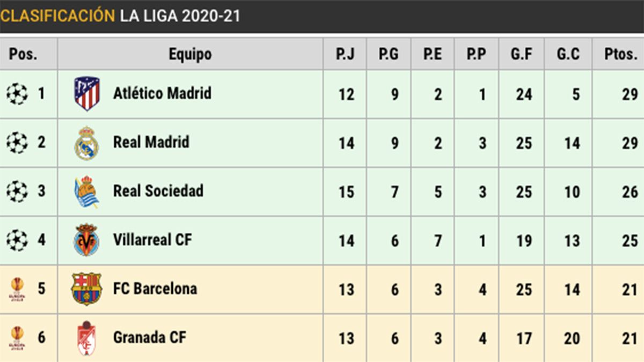This screenshot has width=644, height=362.
Task: Click the Granada CF team name
Action: click(149, 337)
